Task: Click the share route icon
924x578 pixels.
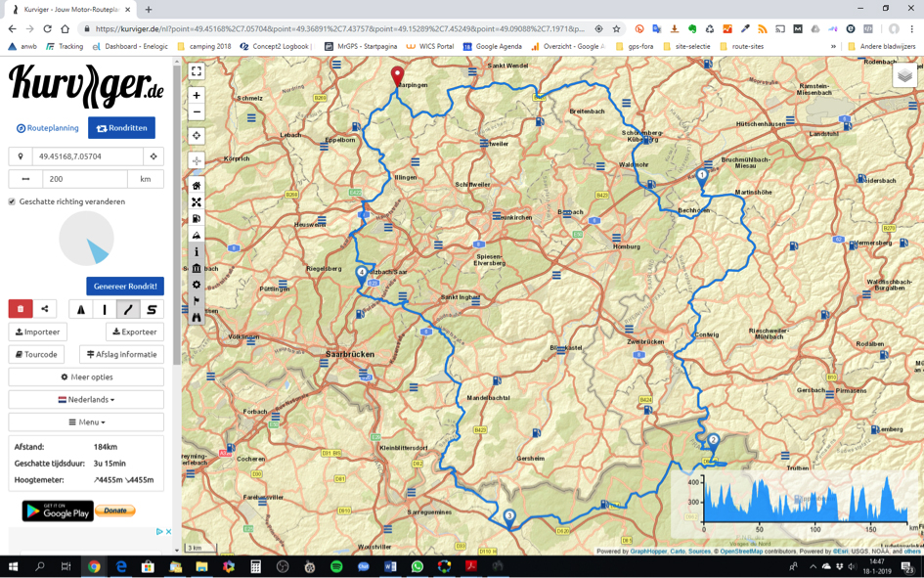Action: click(x=45, y=309)
